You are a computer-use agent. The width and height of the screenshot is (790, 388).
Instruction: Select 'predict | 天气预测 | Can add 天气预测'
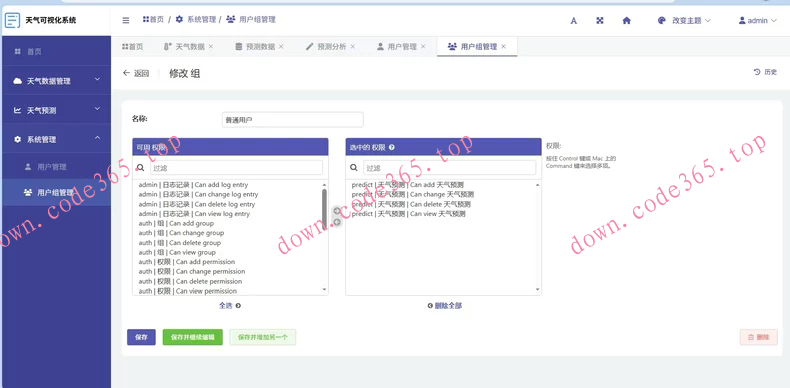coord(408,185)
